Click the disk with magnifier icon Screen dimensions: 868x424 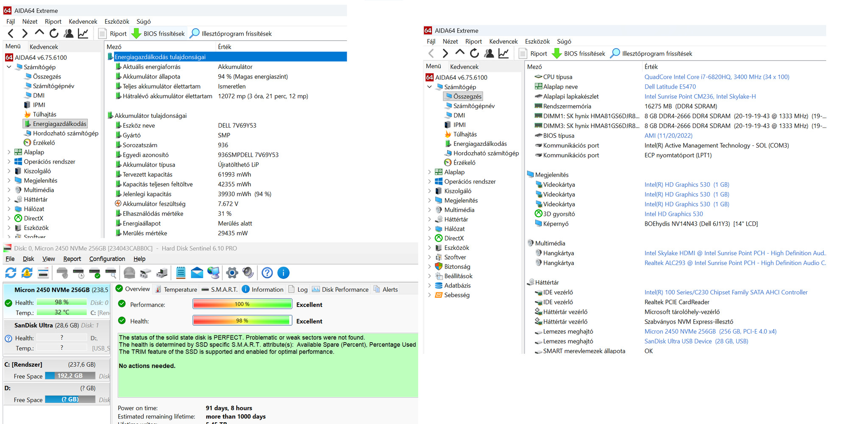click(x=111, y=273)
